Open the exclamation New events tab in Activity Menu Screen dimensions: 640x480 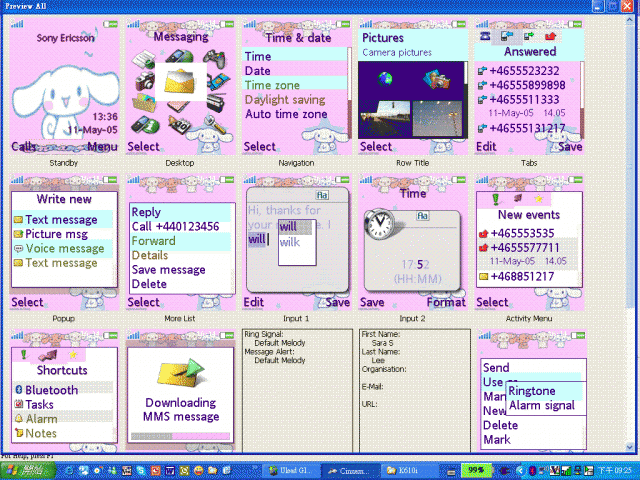[x=496, y=199]
